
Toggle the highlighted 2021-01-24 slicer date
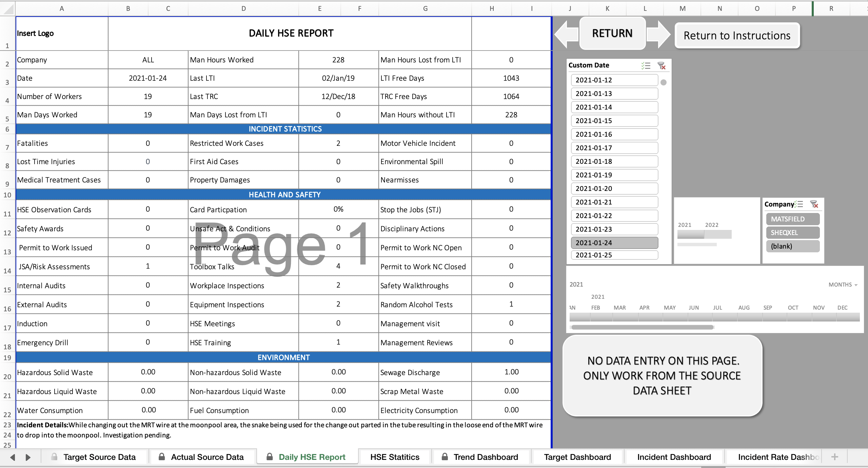614,243
